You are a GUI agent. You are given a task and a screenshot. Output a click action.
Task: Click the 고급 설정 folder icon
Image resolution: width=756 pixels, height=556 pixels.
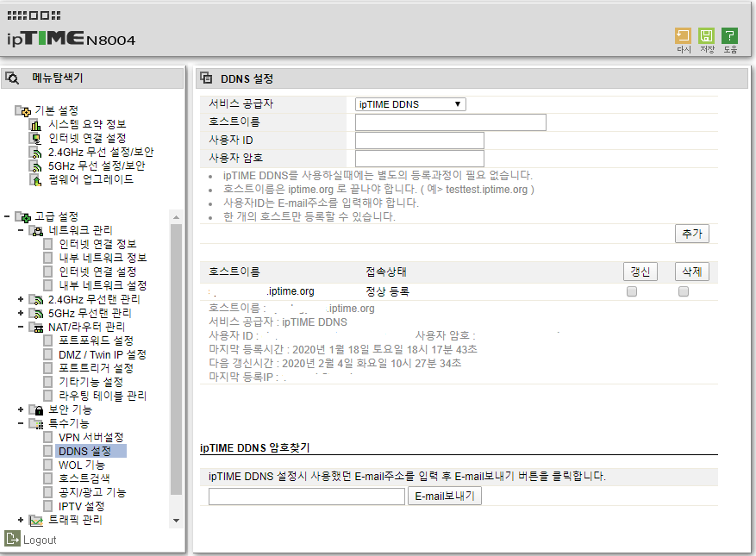[x=22, y=217]
